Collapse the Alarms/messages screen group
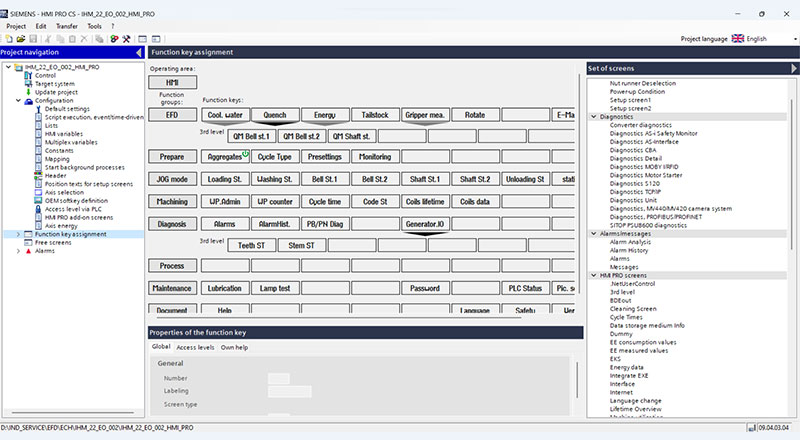Screen dimensions: 800x440 pos(594,234)
